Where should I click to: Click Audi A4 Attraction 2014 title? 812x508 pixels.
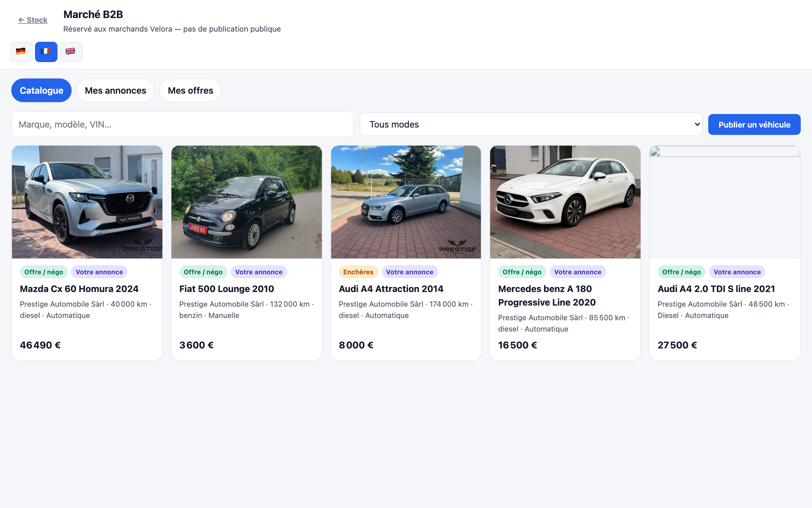pos(391,289)
